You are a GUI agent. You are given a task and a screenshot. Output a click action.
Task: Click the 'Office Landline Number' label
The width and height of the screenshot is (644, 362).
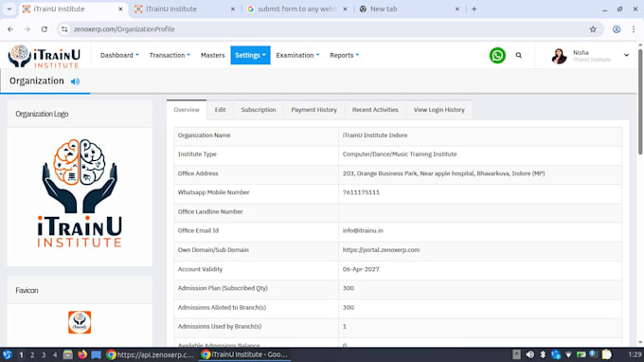pyautogui.click(x=210, y=211)
